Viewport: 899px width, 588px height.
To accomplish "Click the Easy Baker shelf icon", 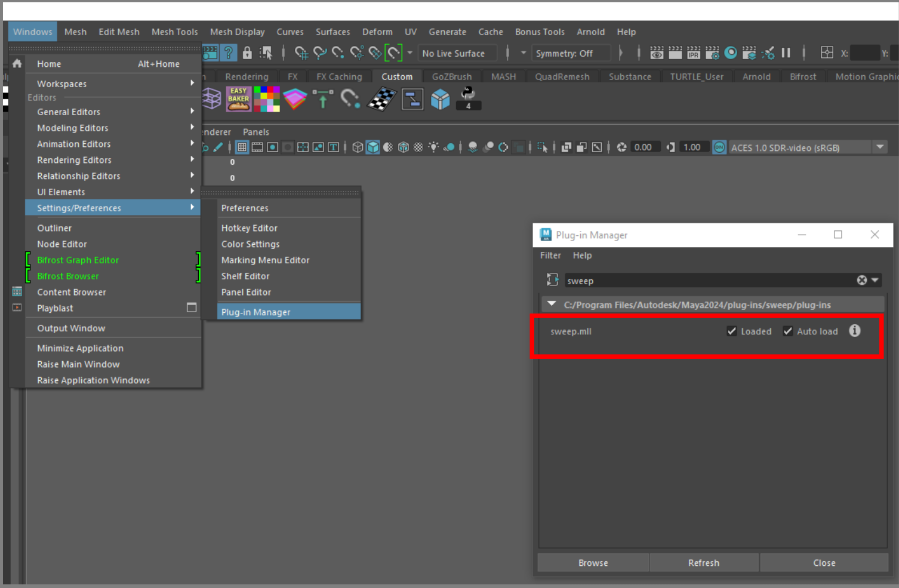I will pos(238,98).
